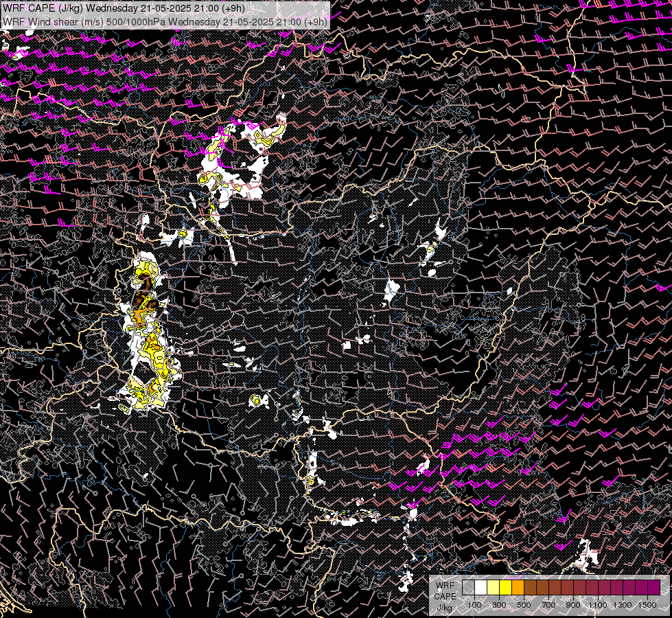Select the transparent first legend swatch below 100
This screenshot has height=618, width=672.
(x=468, y=587)
